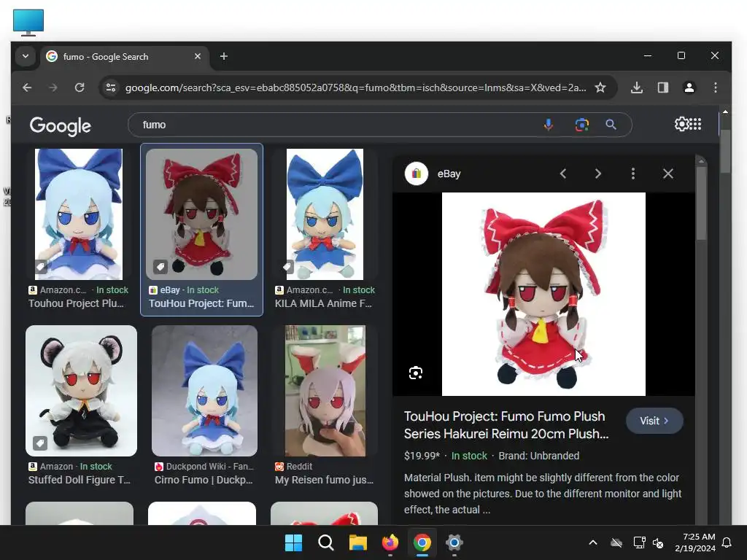The image size is (747, 560).
Task: Open Google apps grid
Action: tap(695, 124)
